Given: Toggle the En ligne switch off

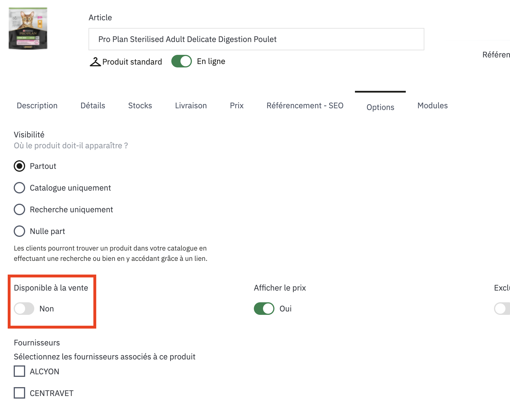Looking at the screenshot, I should click(x=182, y=61).
